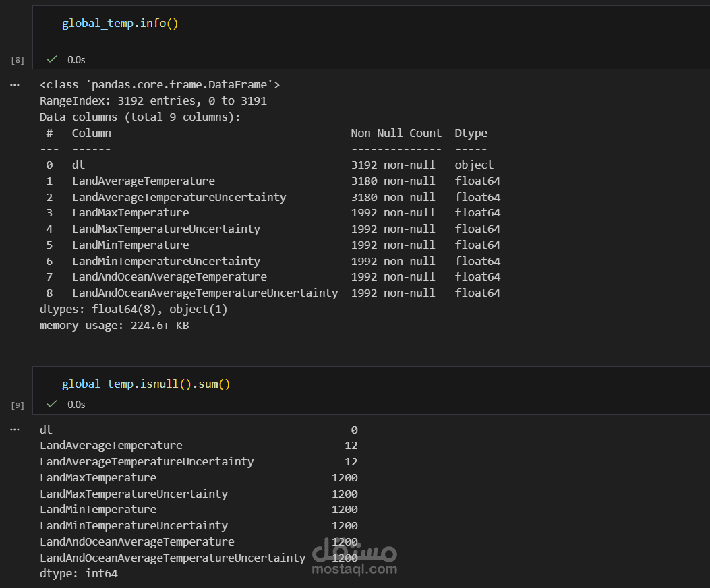Click execution count label [8]
Screen dimensions: 710x588
[x=18, y=60]
